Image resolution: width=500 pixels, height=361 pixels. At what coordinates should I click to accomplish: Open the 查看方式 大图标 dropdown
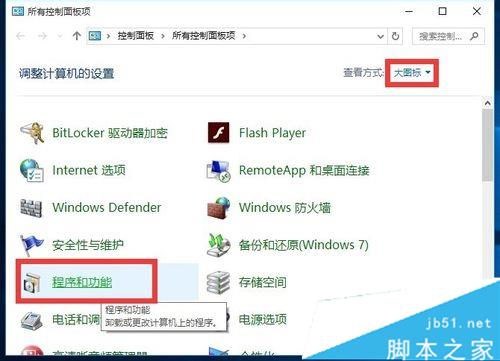pos(412,73)
